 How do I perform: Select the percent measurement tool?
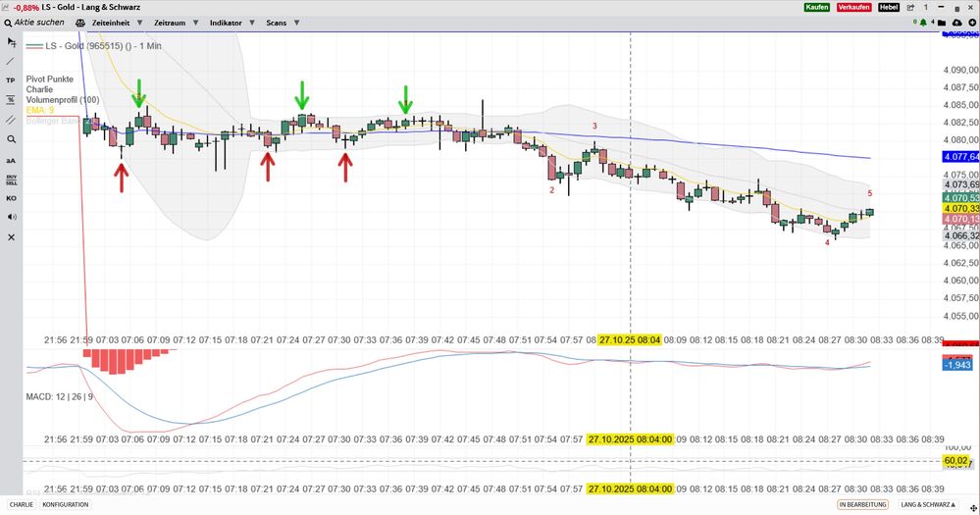[11, 99]
